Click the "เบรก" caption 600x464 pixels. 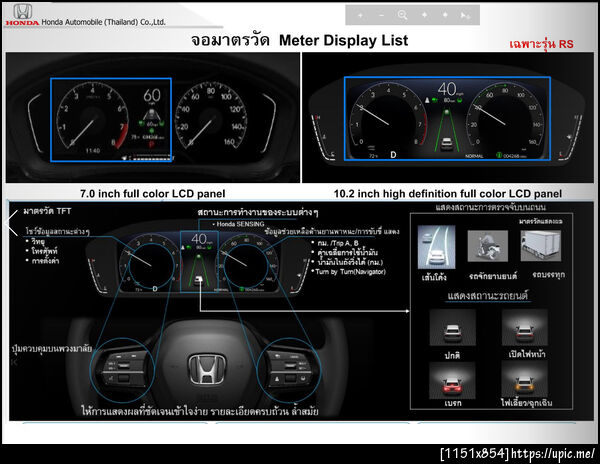pyautogui.click(x=453, y=403)
